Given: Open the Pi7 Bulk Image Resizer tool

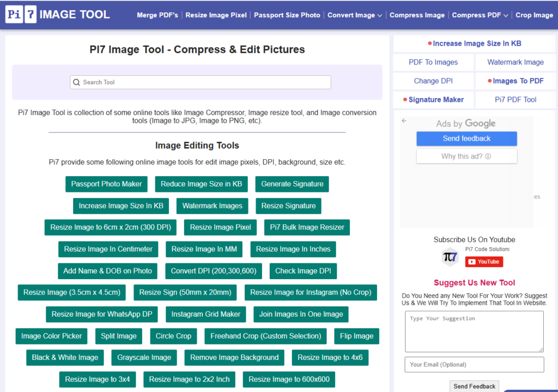Looking at the screenshot, I should pos(307,227).
